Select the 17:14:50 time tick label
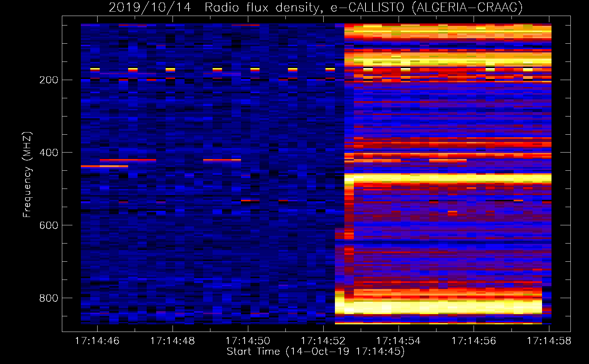 [x=248, y=341]
